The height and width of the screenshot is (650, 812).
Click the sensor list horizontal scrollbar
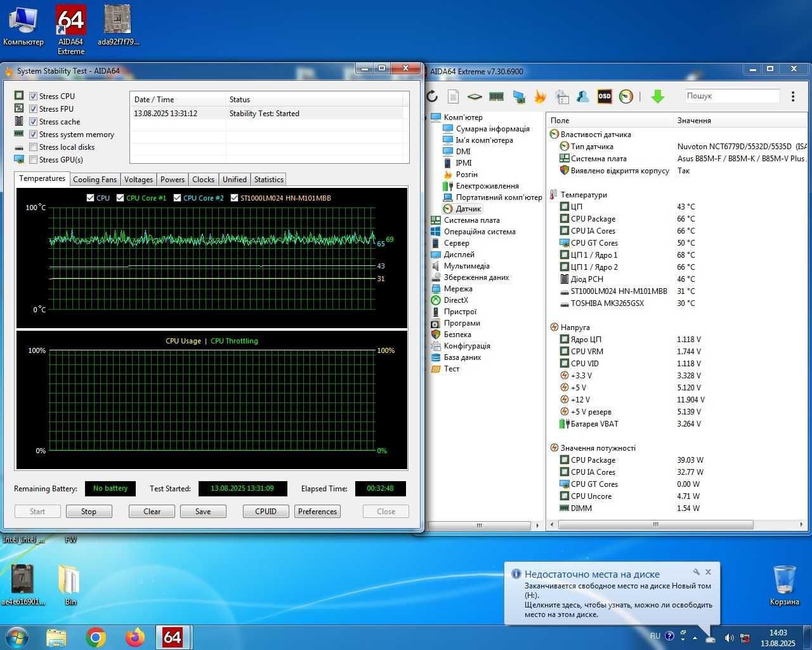pos(655,525)
